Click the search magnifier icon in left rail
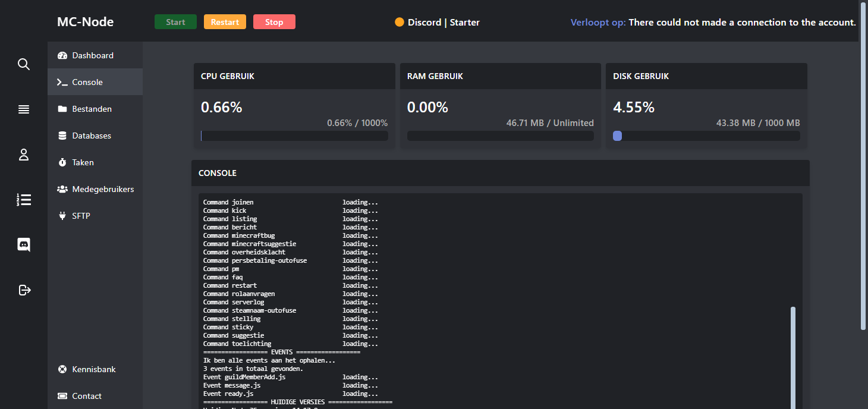The width and height of the screenshot is (868, 409). 24,64
